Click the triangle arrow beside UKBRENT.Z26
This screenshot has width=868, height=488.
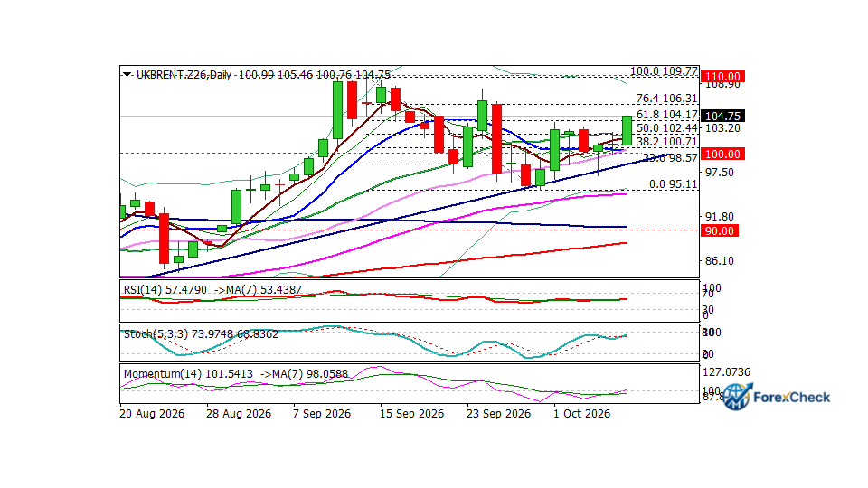[127, 74]
